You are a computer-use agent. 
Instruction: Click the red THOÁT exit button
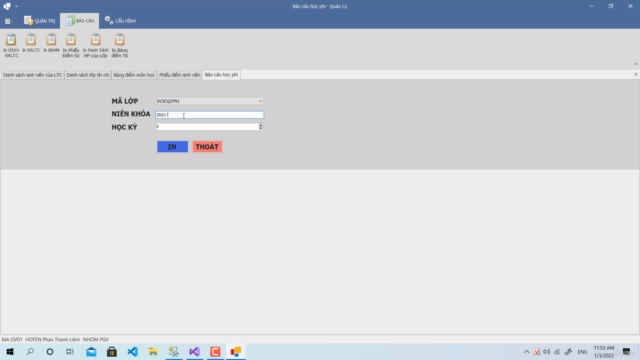207,147
